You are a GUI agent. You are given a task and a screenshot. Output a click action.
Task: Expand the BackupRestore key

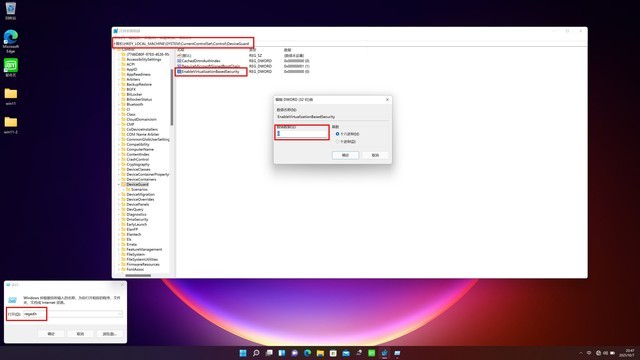tap(119, 84)
